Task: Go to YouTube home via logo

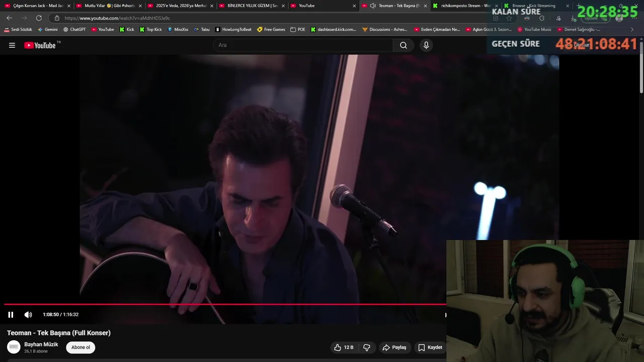Action: pyautogui.click(x=40, y=45)
